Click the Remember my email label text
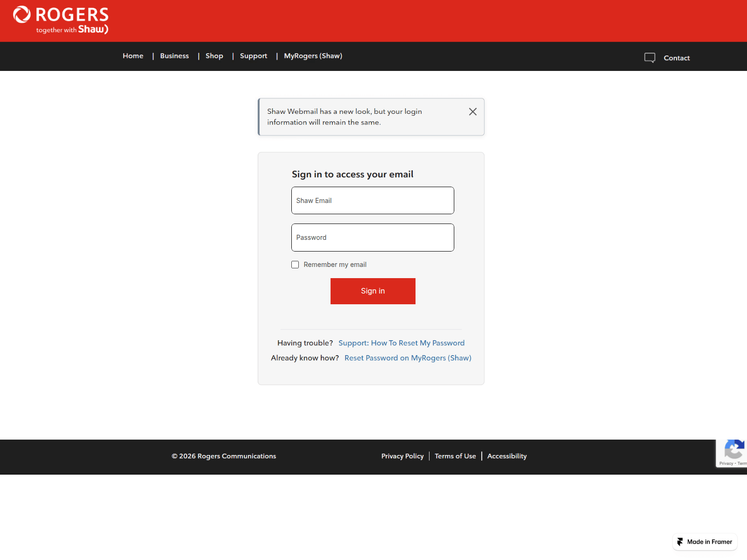The image size is (747, 560). pyautogui.click(x=335, y=265)
